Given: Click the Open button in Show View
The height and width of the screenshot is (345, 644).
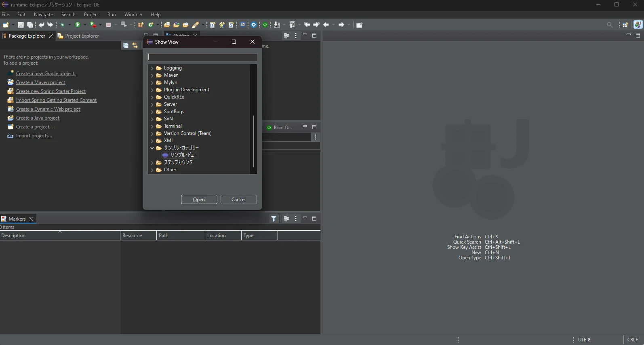Looking at the screenshot, I should (199, 200).
